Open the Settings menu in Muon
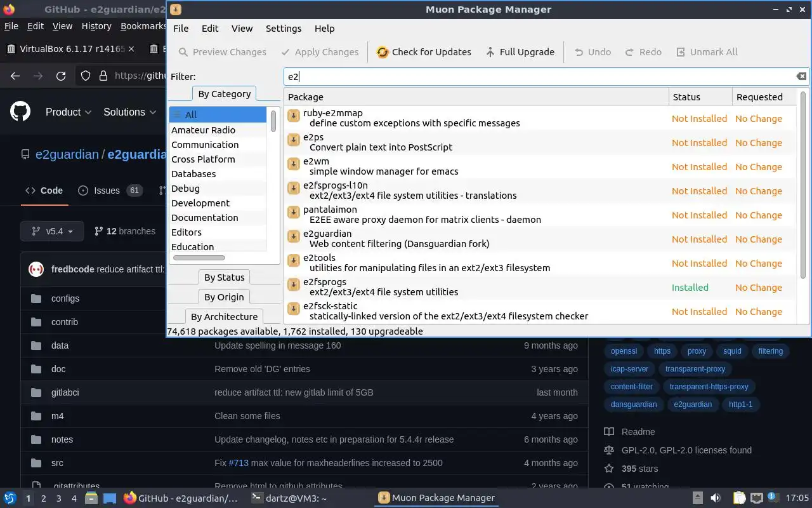Image resolution: width=812 pixels, height=508 pixels. pyautogui.click(x=284, y=29)
